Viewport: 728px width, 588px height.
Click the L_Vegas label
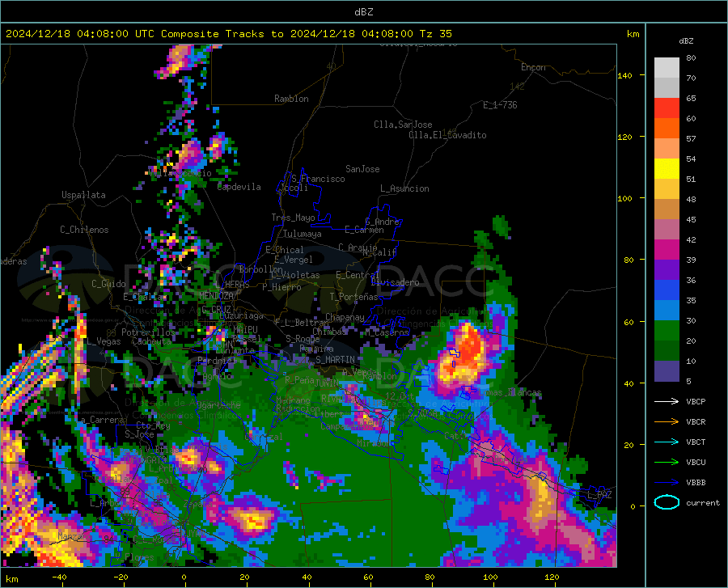pos(104,341)
